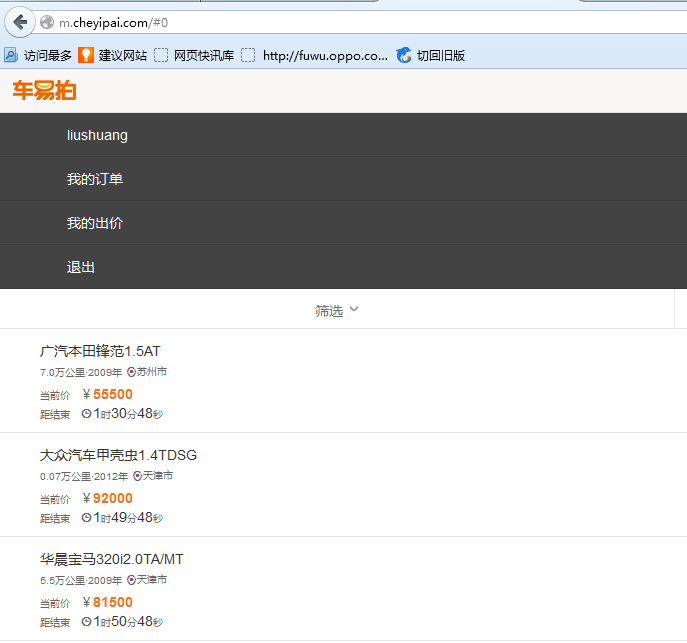Screen dimensions: 687x643
Task: Click the blue browser icon beside 切回旧版
Action: [x=404, y=55]
